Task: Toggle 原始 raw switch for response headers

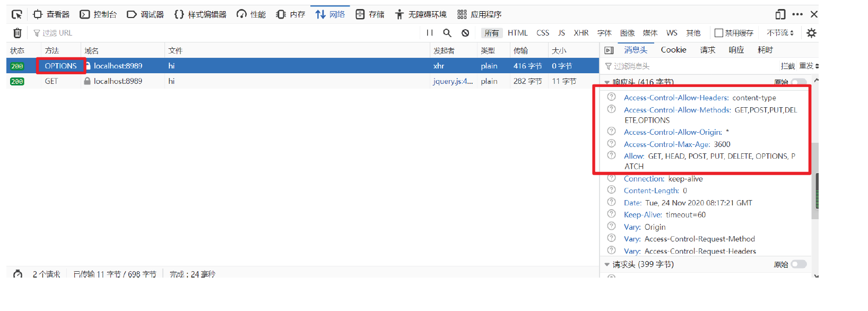Action: (799, 82)
